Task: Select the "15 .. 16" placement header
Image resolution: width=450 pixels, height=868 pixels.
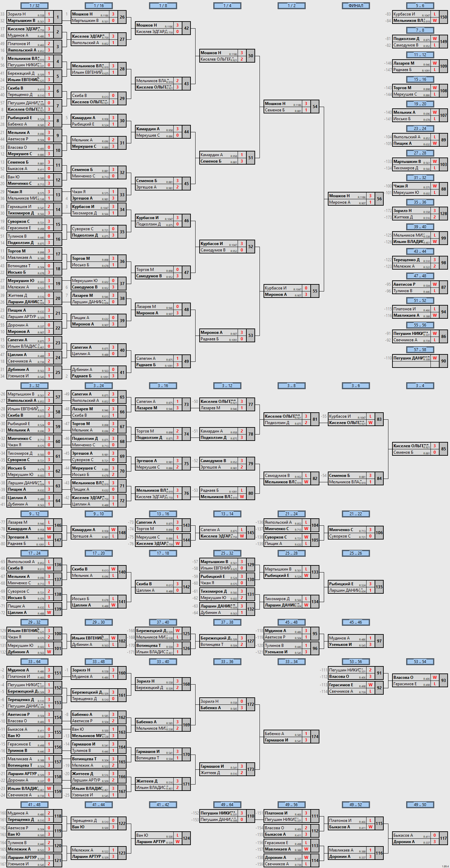Action: (x=420, y=79)
